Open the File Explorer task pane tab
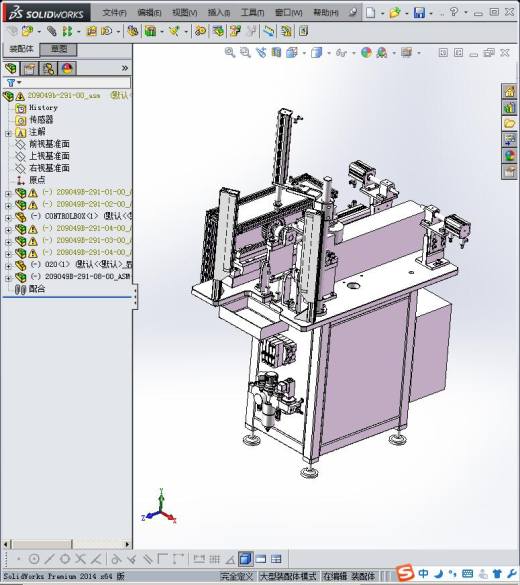Viewport: 520px width, 585px height. pyautogui.click(x=510, y=123)
